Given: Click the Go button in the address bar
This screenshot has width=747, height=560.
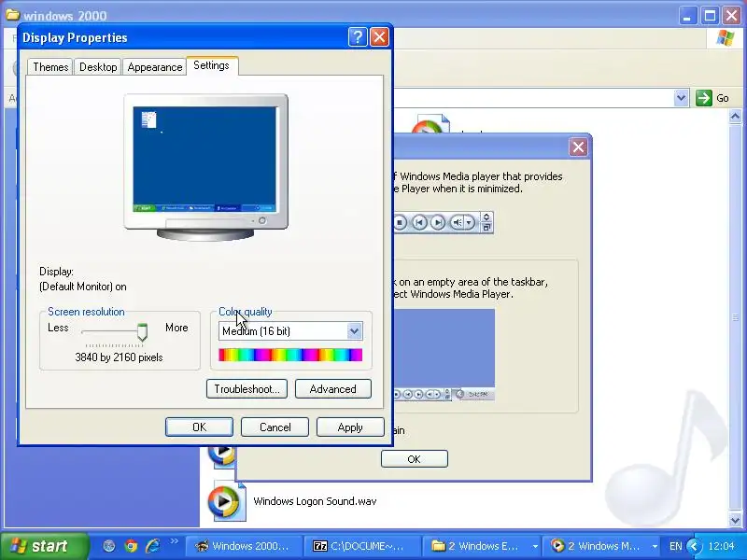Looking at the screenshot, I should point(712,98).
